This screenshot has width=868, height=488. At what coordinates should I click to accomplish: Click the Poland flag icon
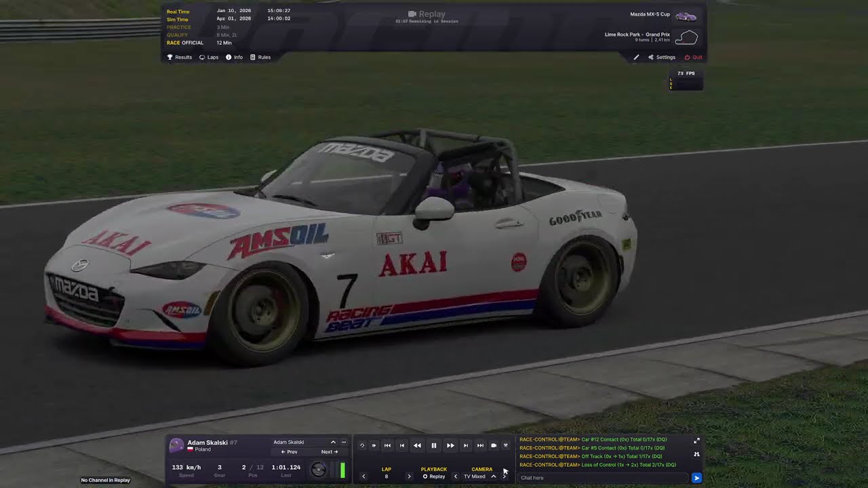191,449
